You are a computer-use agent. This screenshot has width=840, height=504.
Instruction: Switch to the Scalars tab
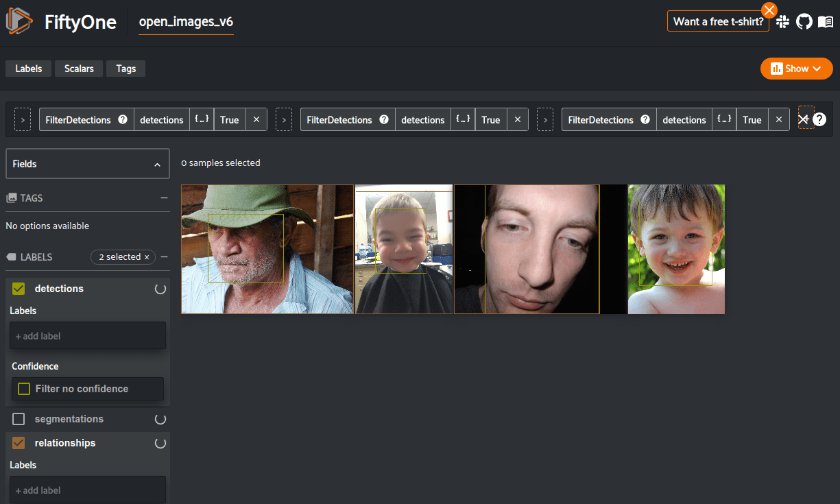click(x=79, y=69)
